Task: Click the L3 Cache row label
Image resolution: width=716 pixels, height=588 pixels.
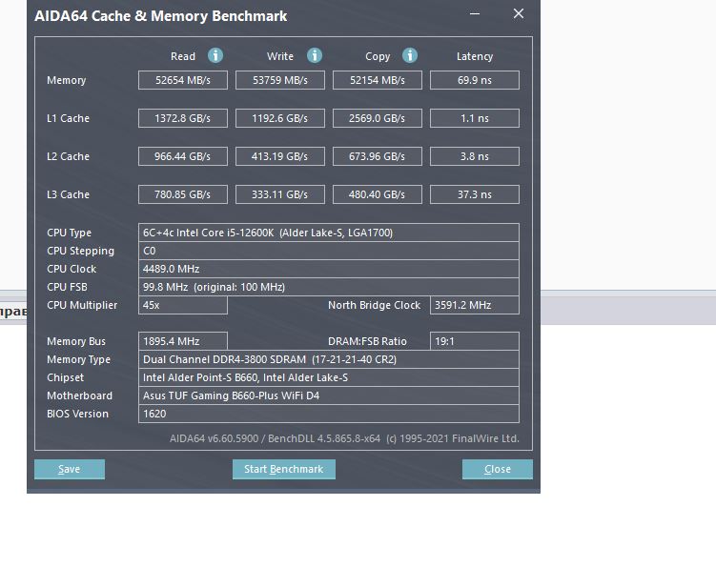Action: coord(68,194)
